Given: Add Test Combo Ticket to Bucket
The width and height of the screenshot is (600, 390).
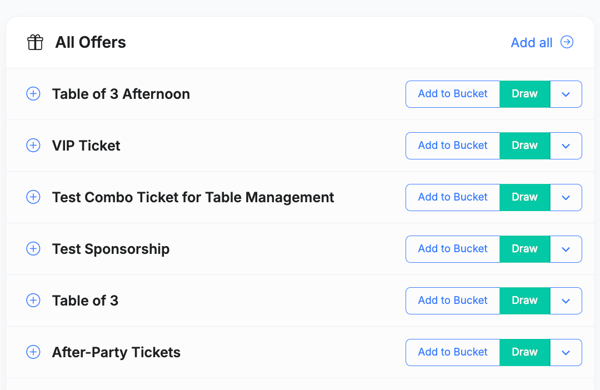Looking at the screenshot, I should coord(453,197).
